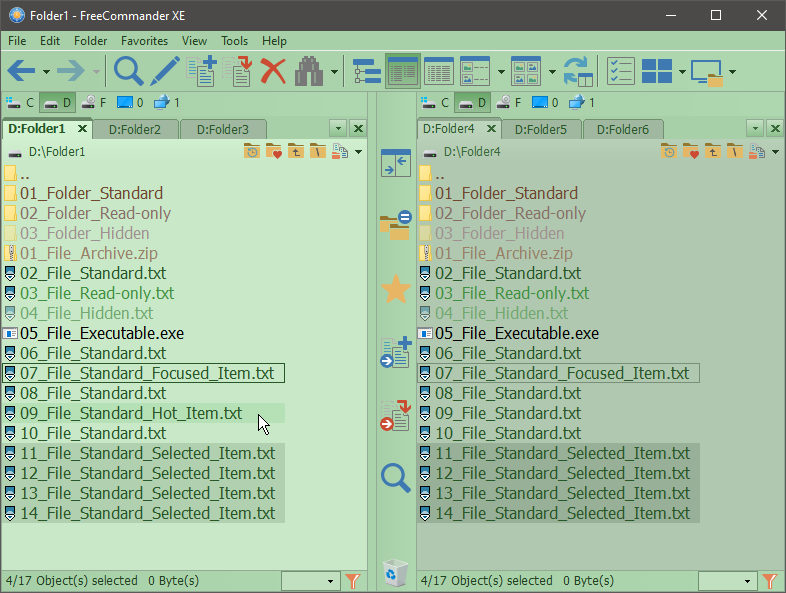The width and height of the screenshot is (786, 593).
Task: Toggle the details view mode button
Action: click(x=403, y=71)
